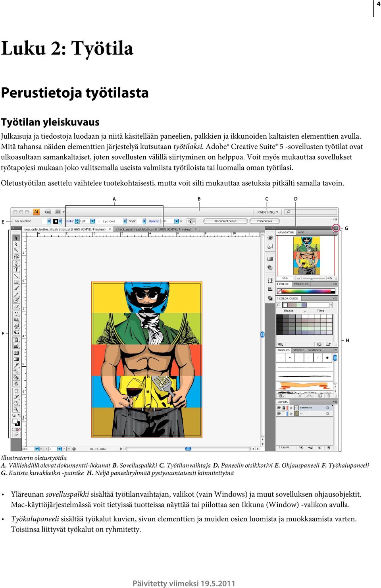Open the Arrange Documents dropdown
The height and width of the screenshot is (588, 381).
pyautogui.click(x=60, y=212)
